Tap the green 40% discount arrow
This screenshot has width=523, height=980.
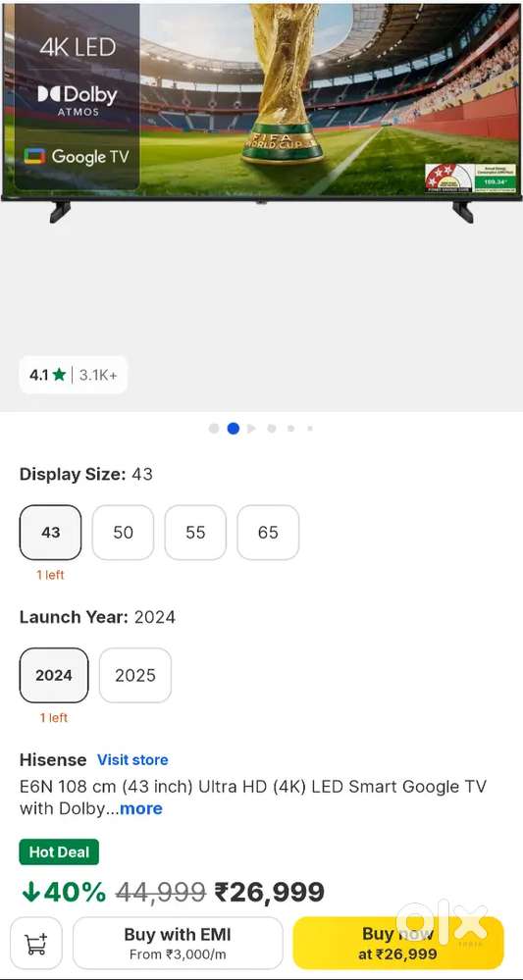tap(30, 892)
